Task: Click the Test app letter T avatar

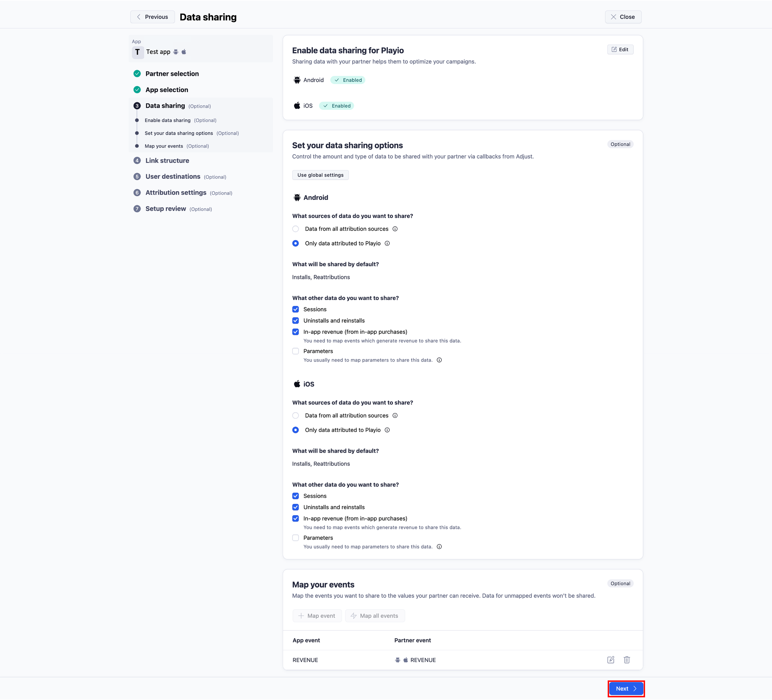Action: (138, 52)
